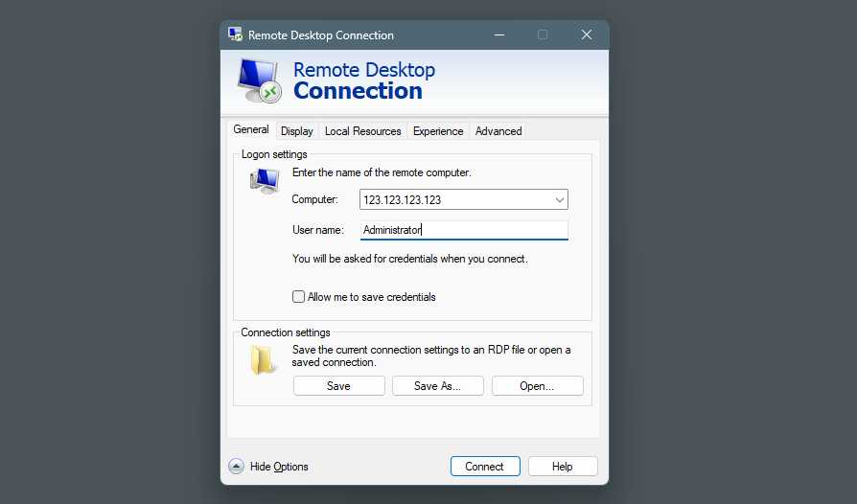Image resolution: width=857 pixels, height=504 pixels.
Task: Click the Hide Options arrow icon
Action: click(237, 467)
